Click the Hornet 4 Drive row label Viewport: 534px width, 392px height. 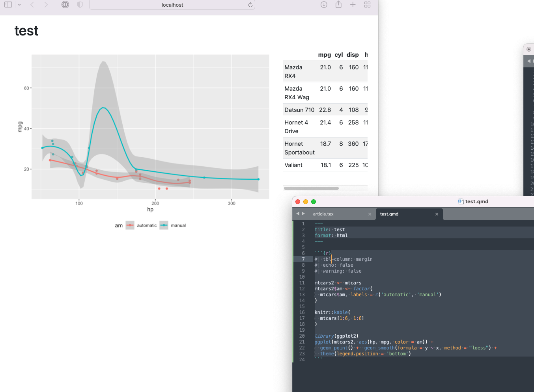pos(296,127)
